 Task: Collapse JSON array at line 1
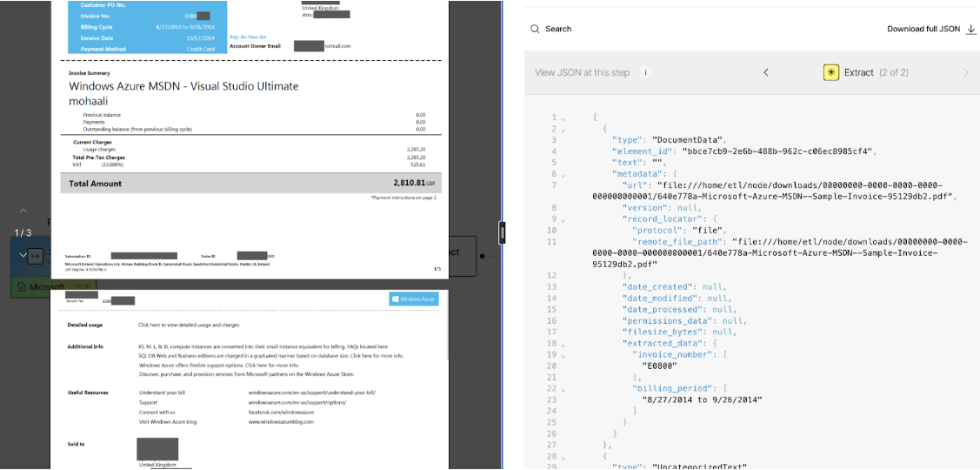click(x=563, y=117)
